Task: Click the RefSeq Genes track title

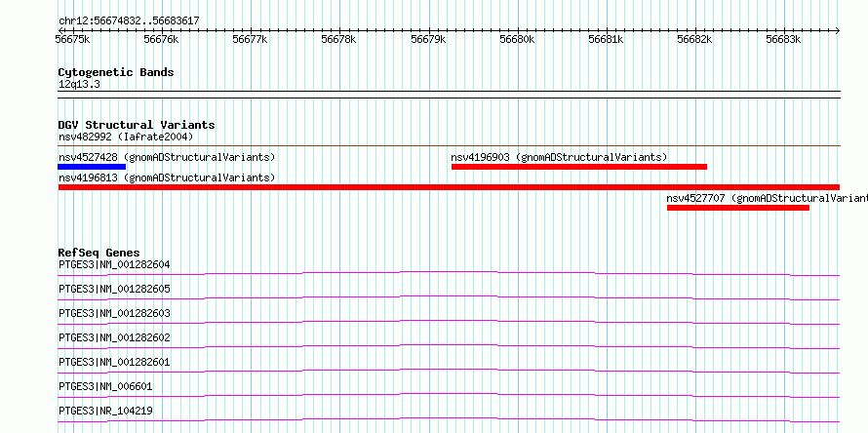Action: [x=99, y=253]
